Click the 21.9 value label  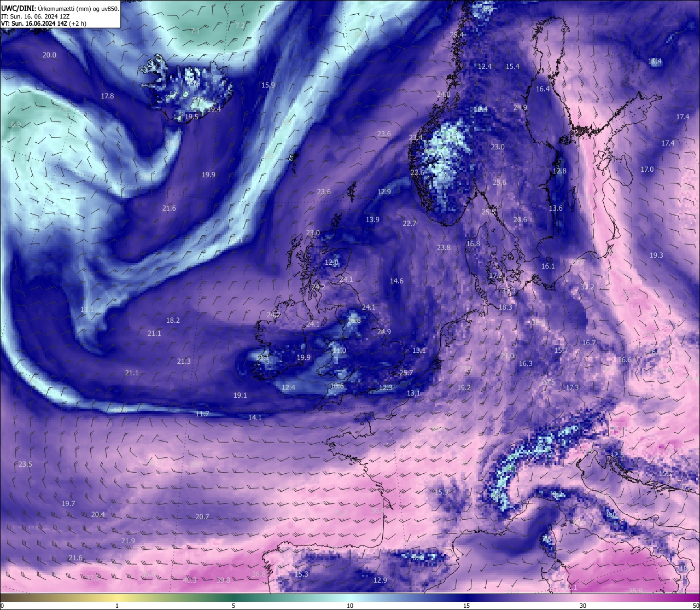pyautogui.click(x=128, y=541)
